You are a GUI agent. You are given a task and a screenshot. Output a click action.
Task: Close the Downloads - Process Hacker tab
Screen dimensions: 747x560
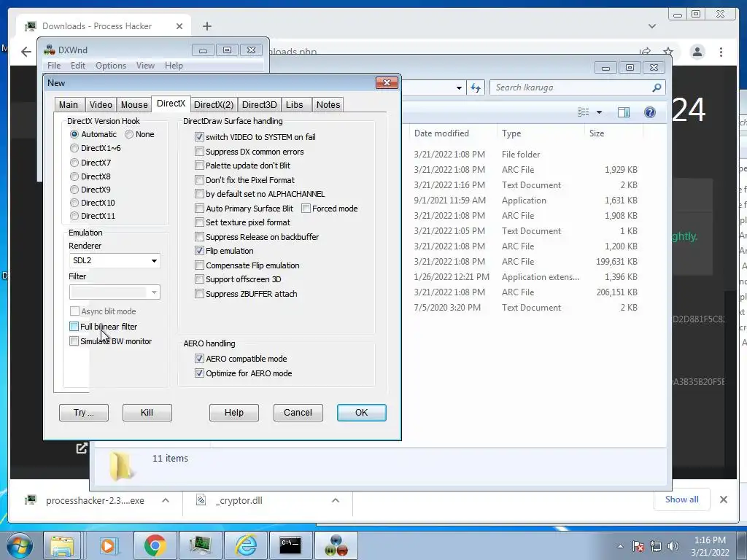click(x=179, y=26)
